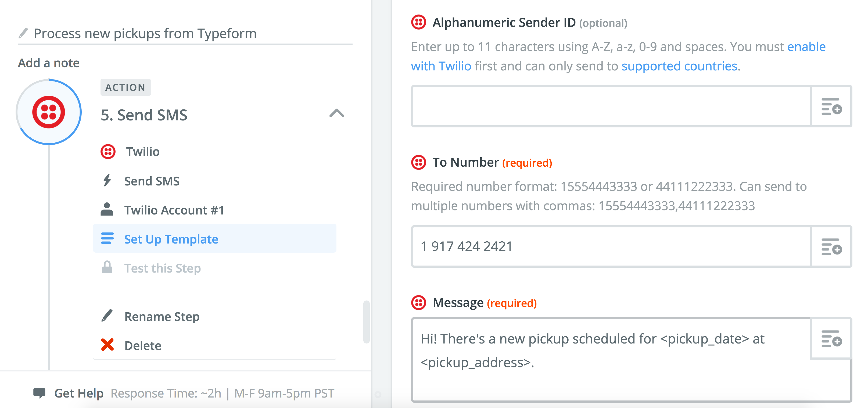This screenshot has height=408, width=868.
Task: Open insert-field picker for Alphanumeric Sender ID
Action: click(831, 106)
